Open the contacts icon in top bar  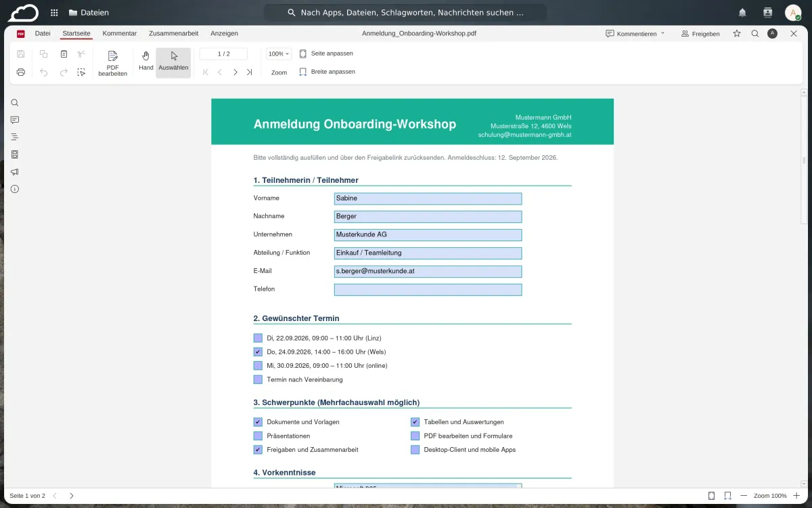[x=767, y=12]
